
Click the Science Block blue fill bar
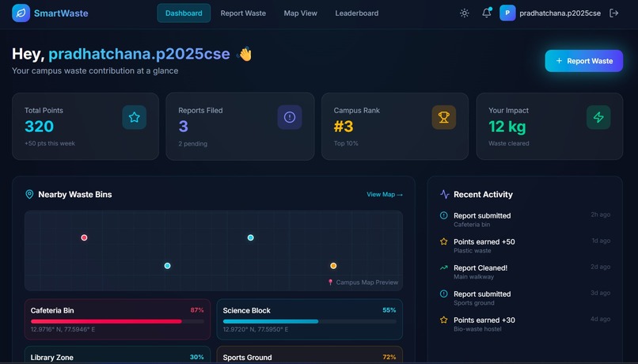coord(271,321)
